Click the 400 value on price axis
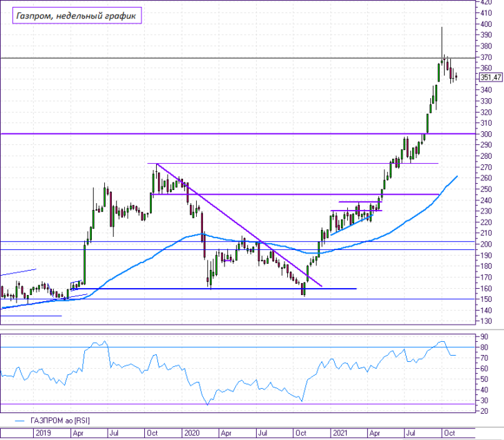This screenshot has width=504, height=440. coord(486,24)
